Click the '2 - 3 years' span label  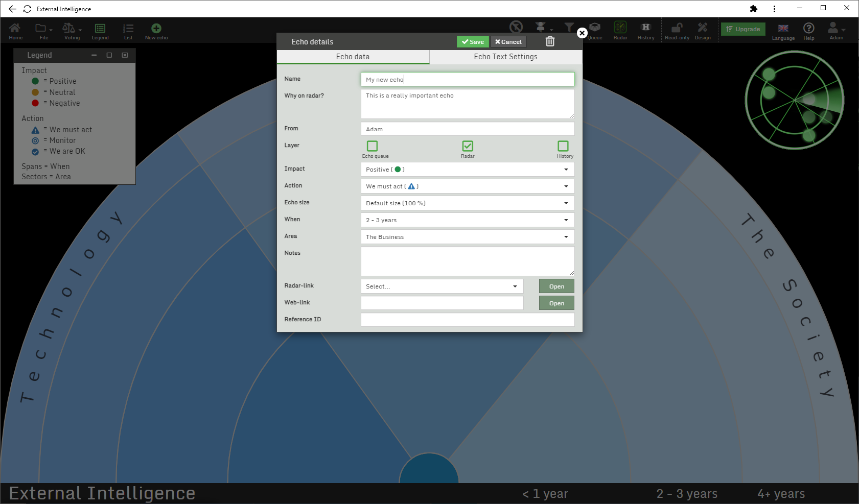[x=687, y=494]
